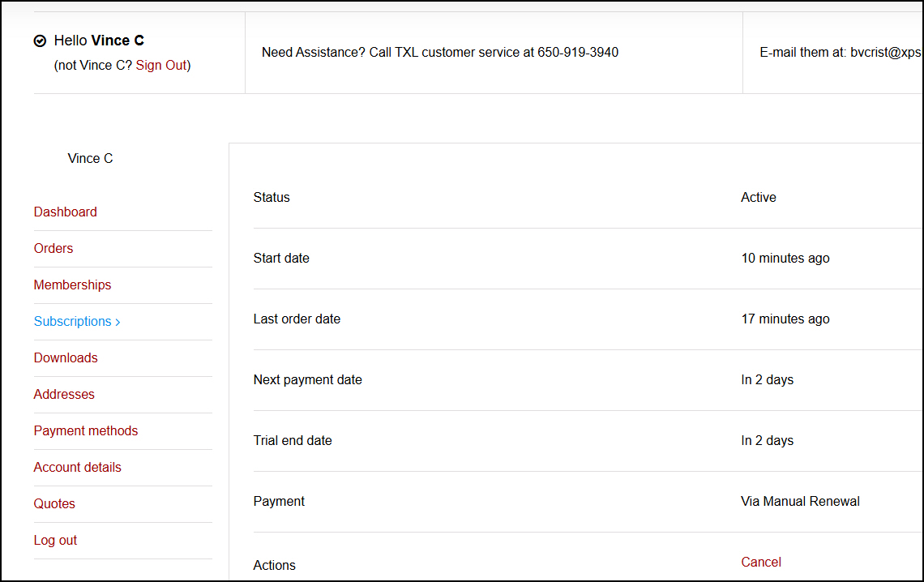Cancel the subscription via Actions row
Screen dimensions: 924x582
coord(761,562)
